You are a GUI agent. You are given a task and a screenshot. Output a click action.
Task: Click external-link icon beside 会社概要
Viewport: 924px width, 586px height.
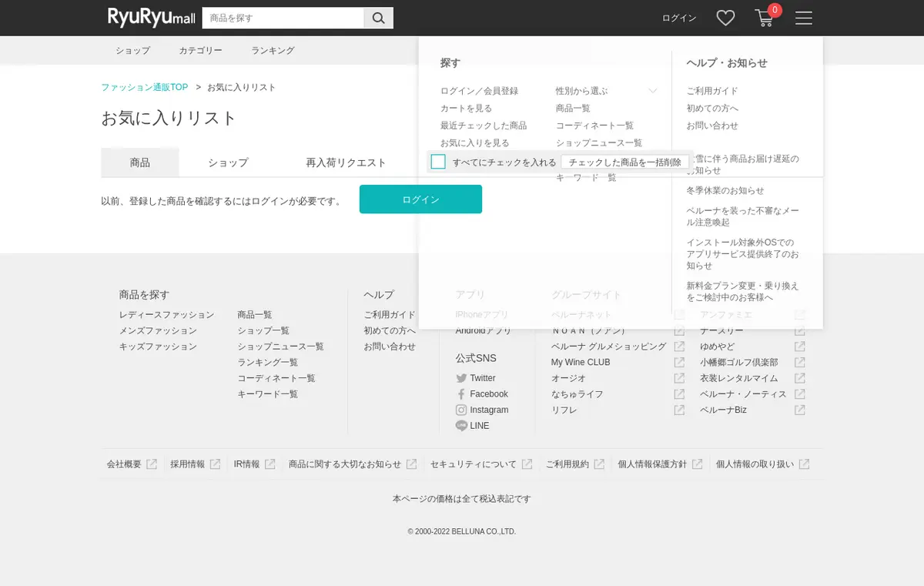[x=152, y=464]
